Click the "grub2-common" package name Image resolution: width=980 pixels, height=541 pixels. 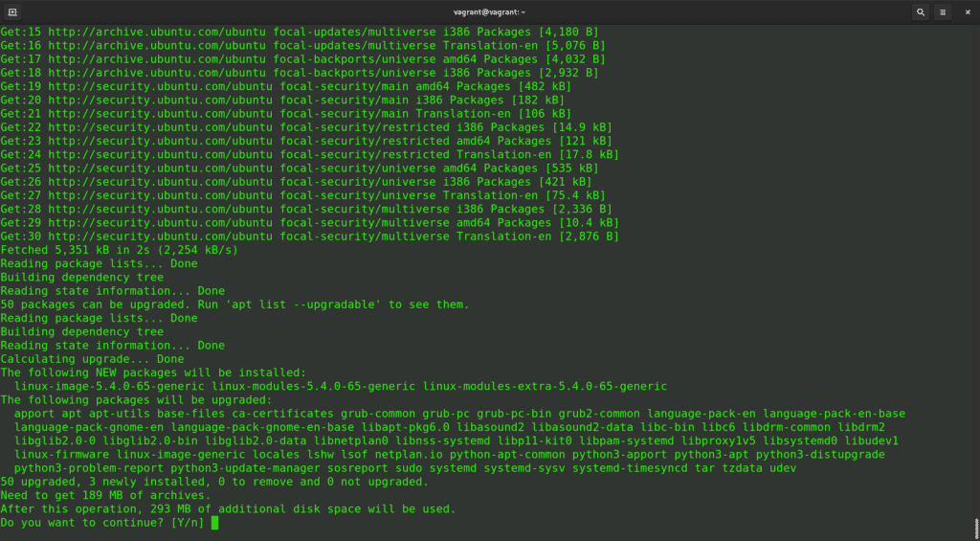pos(599,414)
